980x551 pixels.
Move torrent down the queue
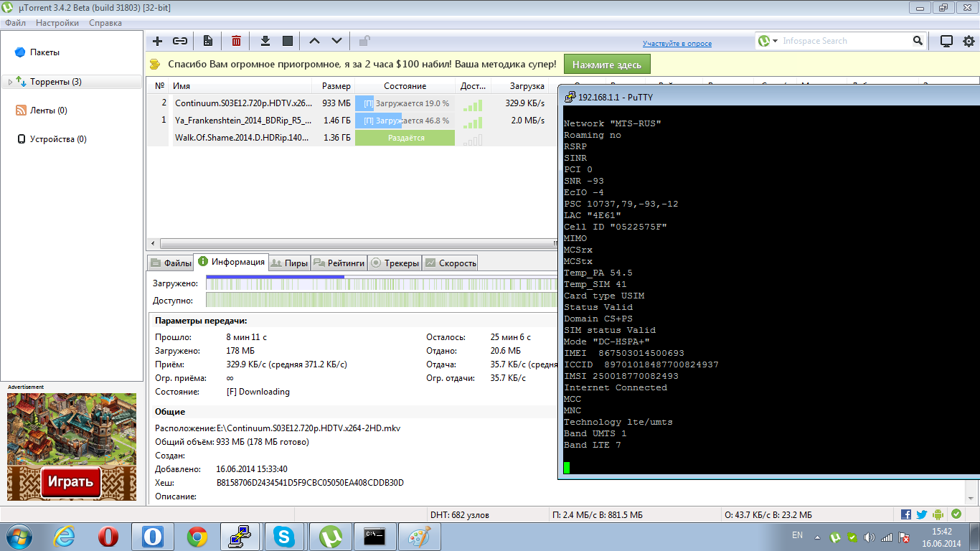(x=336, y=41)
